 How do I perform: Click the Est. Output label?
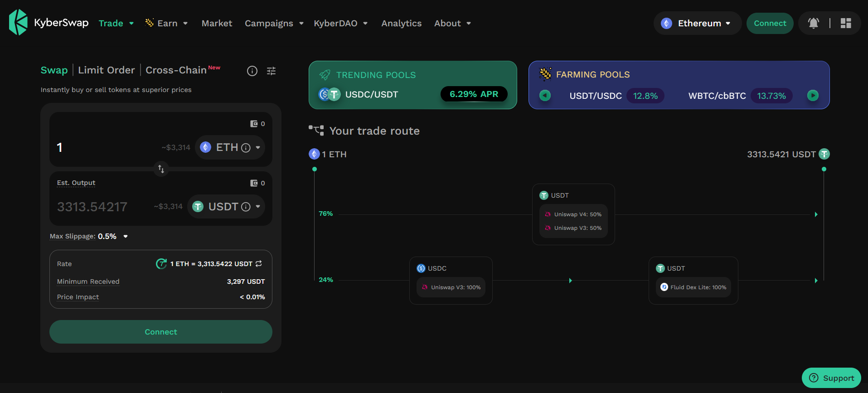(x=76, y=183)
